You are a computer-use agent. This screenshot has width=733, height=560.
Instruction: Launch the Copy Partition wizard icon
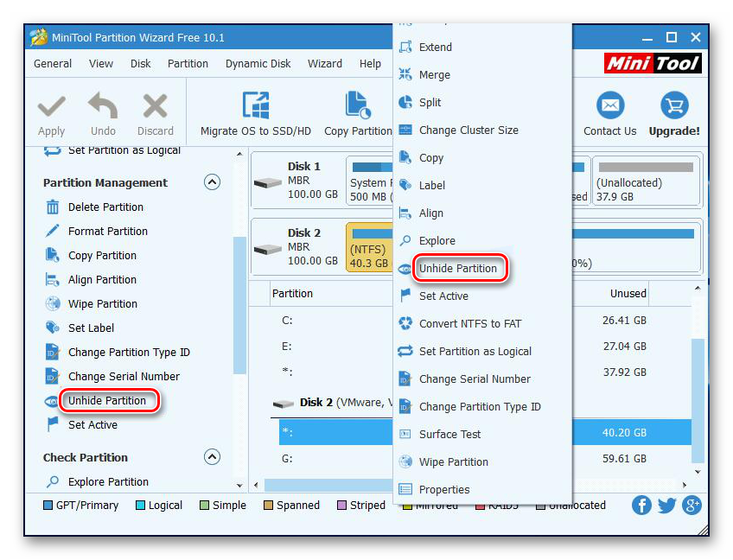click(357, 107)
